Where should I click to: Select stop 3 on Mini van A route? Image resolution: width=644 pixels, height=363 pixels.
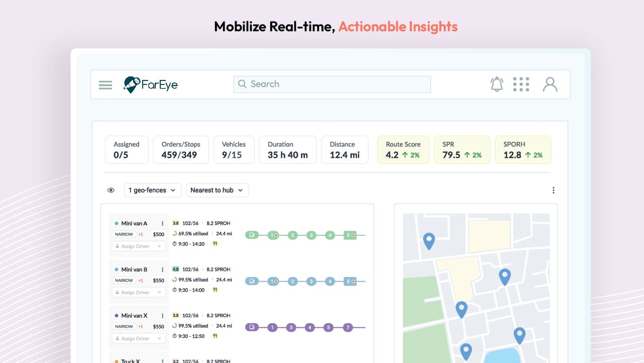[x=311, y=235]
